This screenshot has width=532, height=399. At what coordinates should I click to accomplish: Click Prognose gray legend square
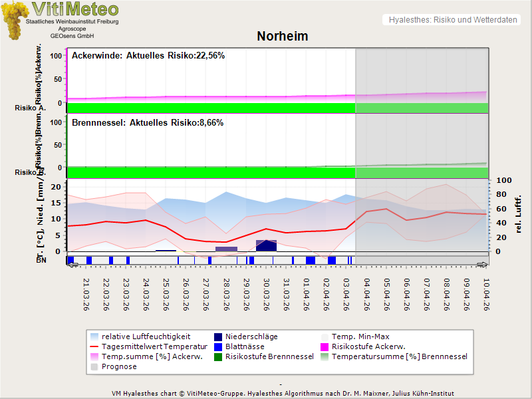94,366
